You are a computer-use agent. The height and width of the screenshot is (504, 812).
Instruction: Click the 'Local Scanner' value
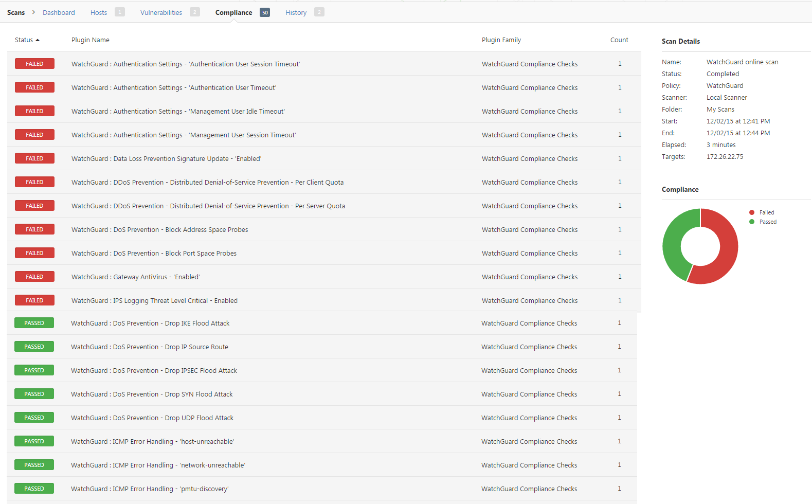(x=727, y=97)
